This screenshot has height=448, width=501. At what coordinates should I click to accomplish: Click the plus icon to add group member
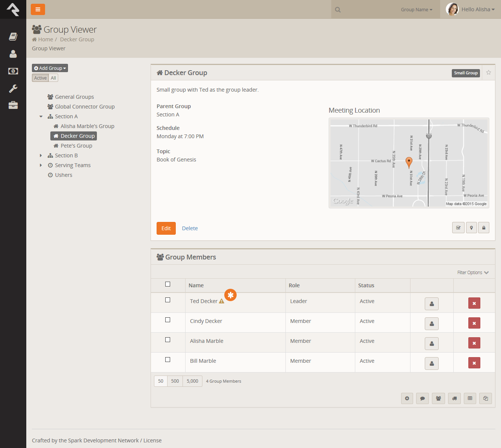(x=407, y=398)
